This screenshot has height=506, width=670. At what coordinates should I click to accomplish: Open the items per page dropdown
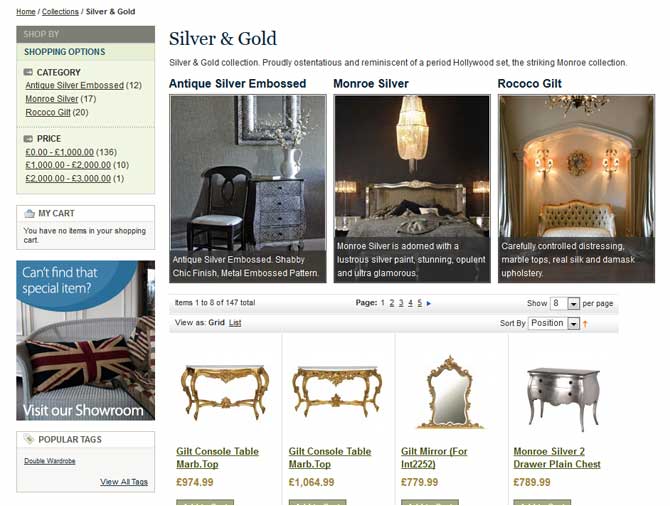pyautogui.click(x=564, y=303)
